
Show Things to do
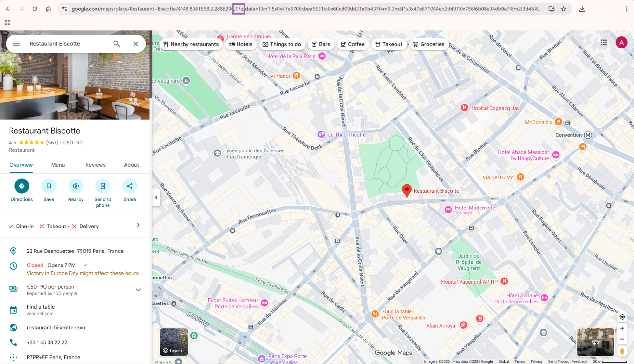coord(282,44)
